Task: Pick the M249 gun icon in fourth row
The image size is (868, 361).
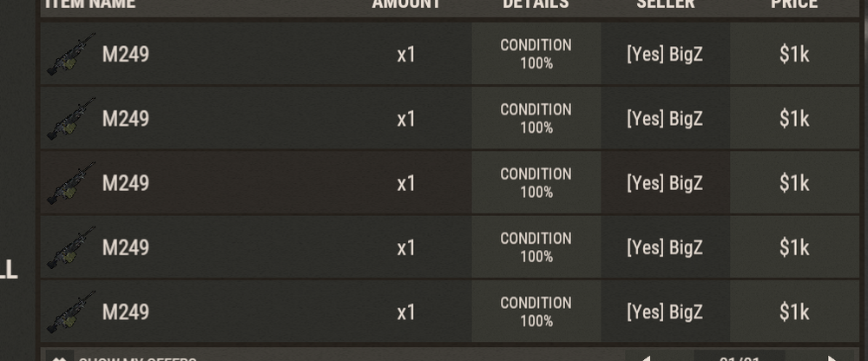Action: pyautogui.click(x=71, y=247)
